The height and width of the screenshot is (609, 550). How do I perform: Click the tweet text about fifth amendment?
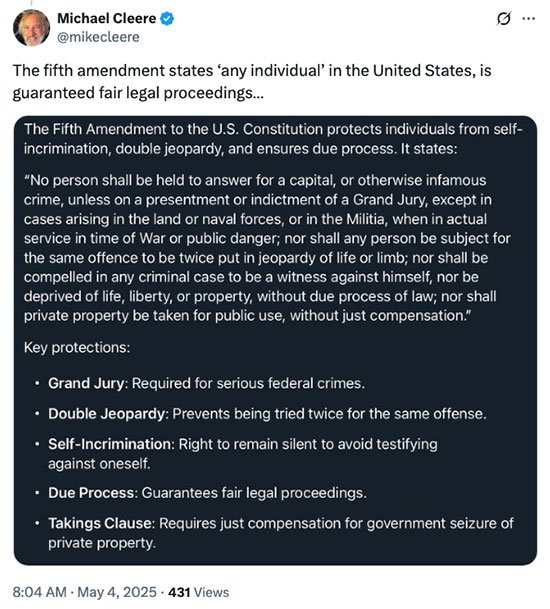pyautogui.click(x=252, y=82)
